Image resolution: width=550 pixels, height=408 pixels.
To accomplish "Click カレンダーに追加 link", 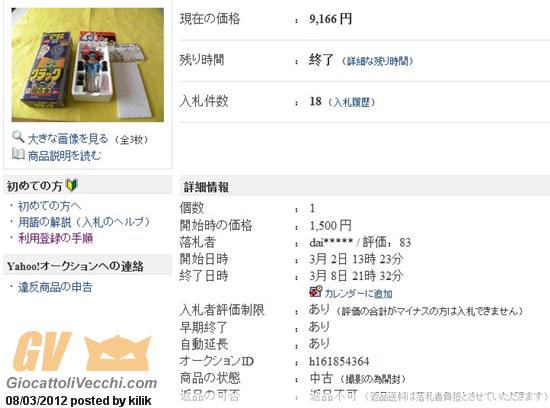I will pyautogui.click(x=358, y=293).
